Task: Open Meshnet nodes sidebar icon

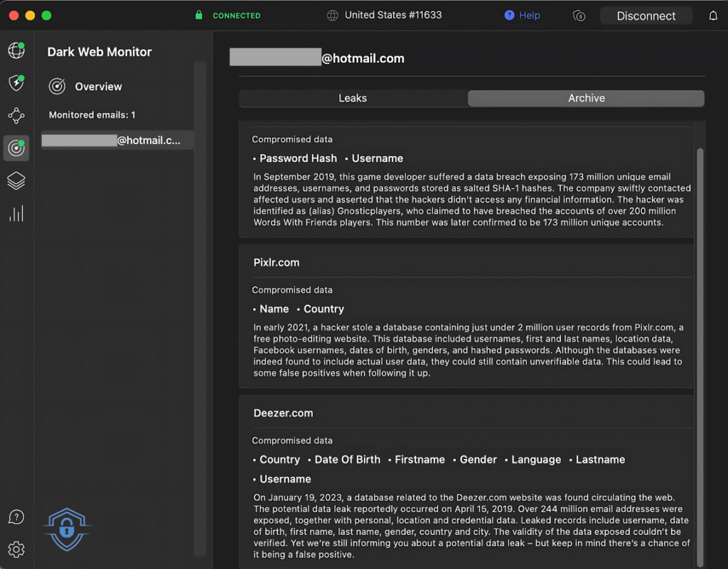Action: click(x=16, y=116)
